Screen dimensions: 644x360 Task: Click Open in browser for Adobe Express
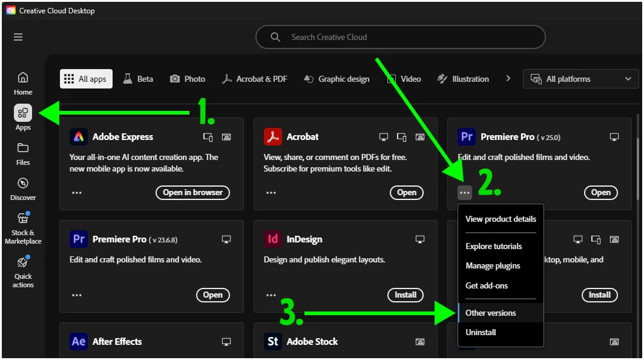click(192, 193)
